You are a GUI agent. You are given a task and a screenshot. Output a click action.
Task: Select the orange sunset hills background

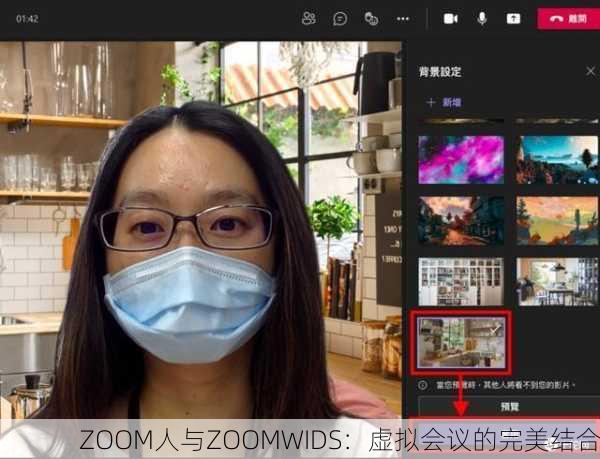557,221
